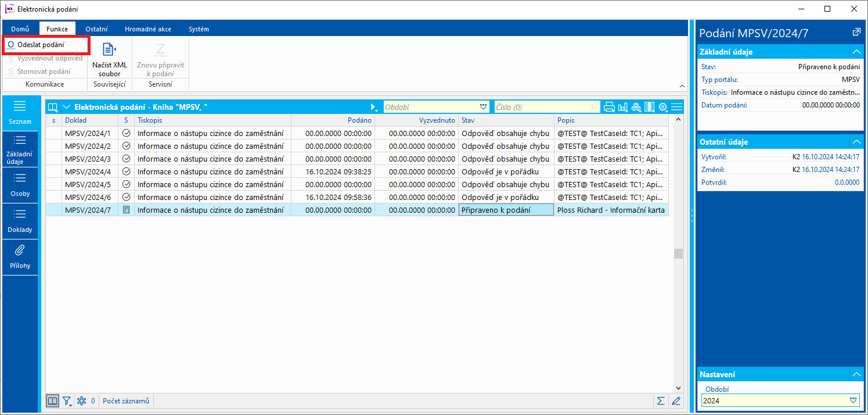Select row MPSV/2024/6

coord(357,197)
